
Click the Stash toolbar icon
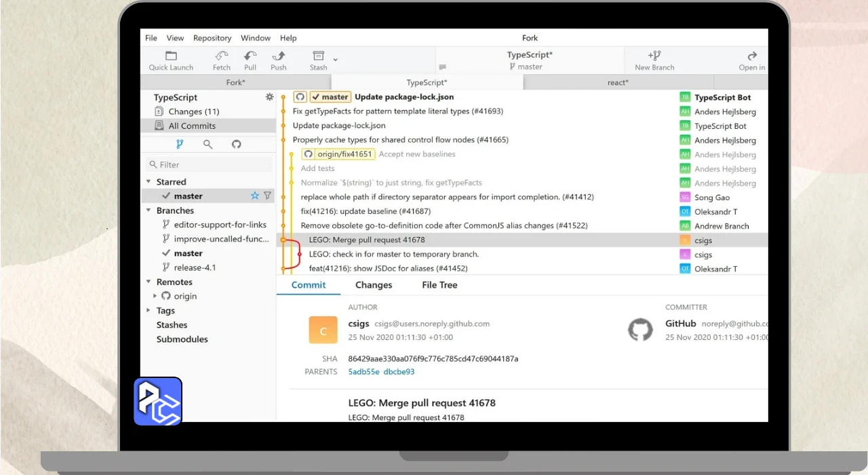(x=318, y=56)
